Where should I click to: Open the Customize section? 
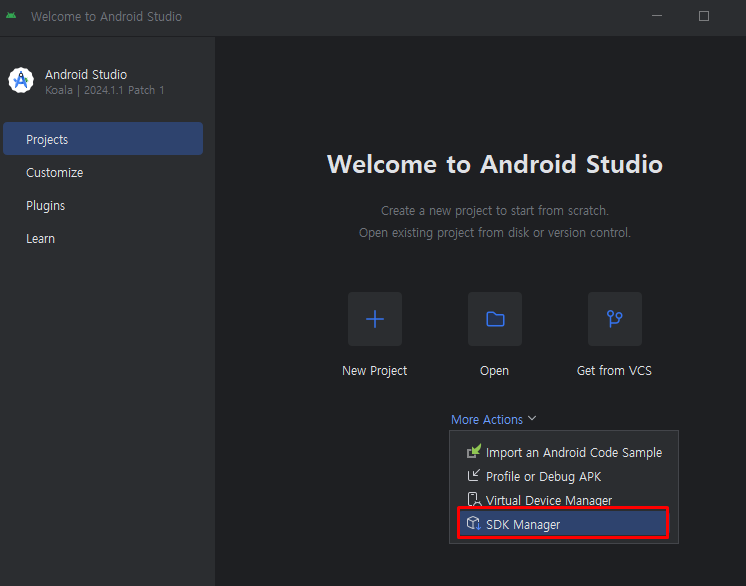pyautogui.click(x=54, y=173)
